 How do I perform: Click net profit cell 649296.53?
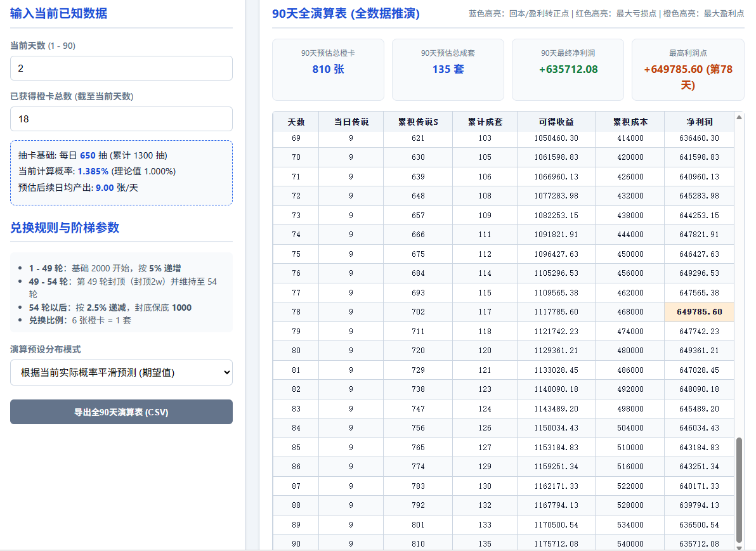pos(700,273)
